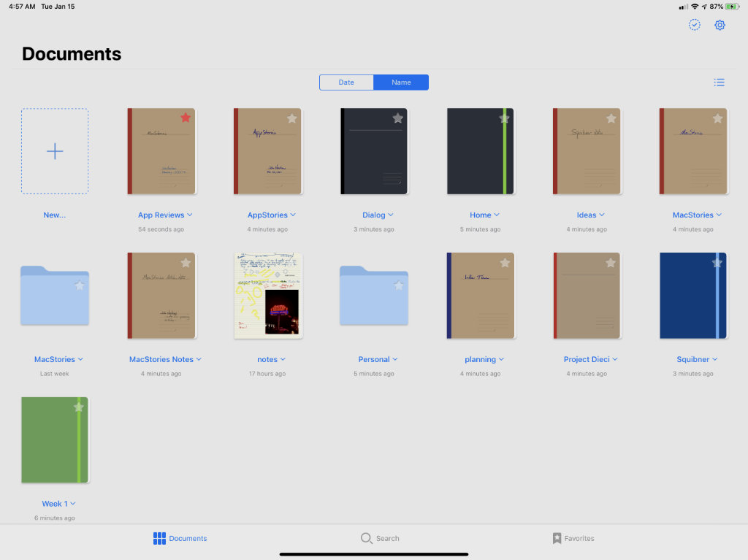748x560 pixels.
Task: Tap the Wi-Fi status icon
Action: [x=695, y=7]
